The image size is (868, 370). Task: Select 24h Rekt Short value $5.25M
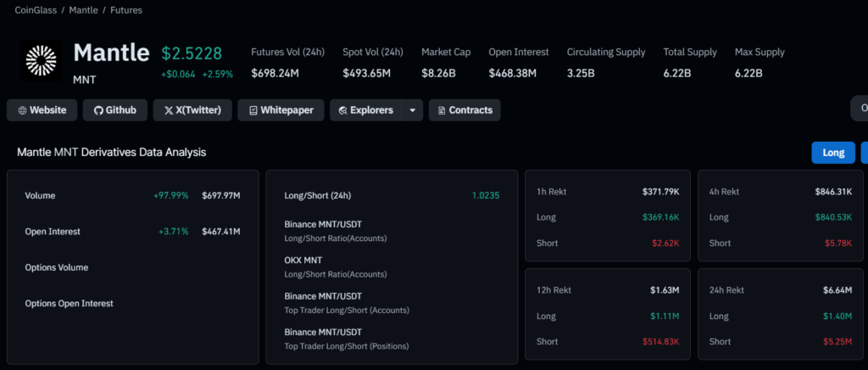coord(838,342)
